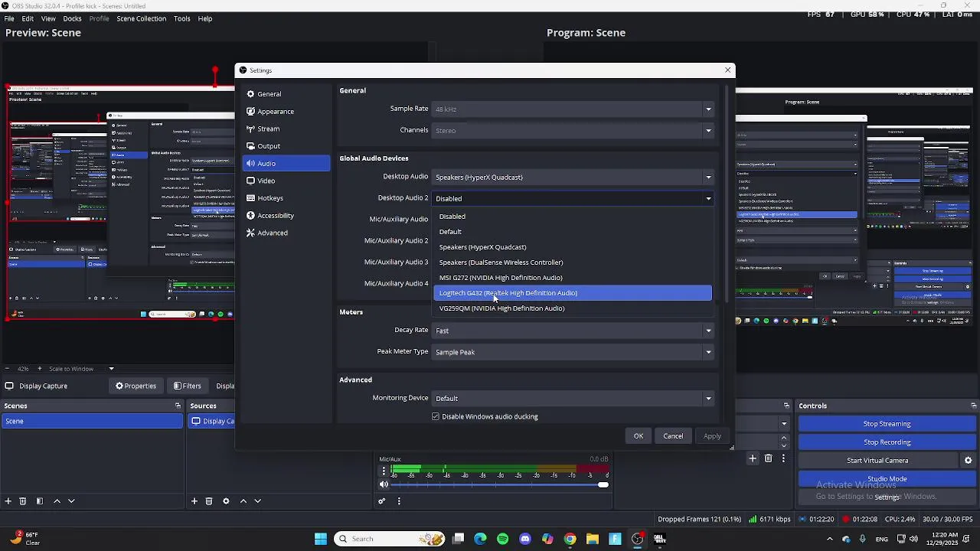This screenshot has width=980, height=551.
Task: Open the Docks menu
Action: click(x=72, y=18)
